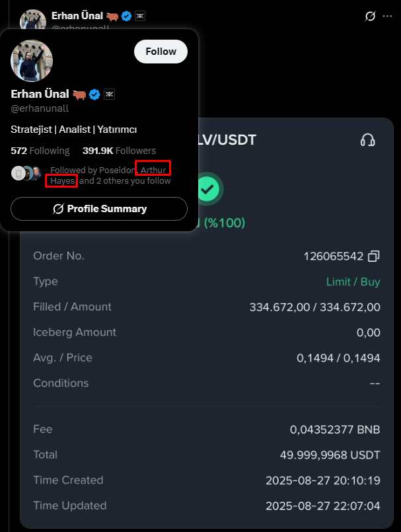The width and height of the screenshot is (401, 532).
Task: Click the stacked follower avatars
Action: (x=26, y=173)
